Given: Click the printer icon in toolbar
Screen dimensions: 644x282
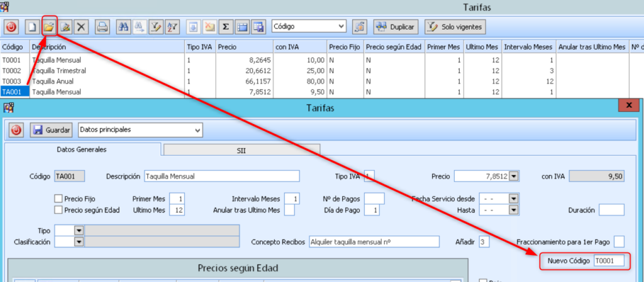Looking at the screenshot, I should pos(102,27).
